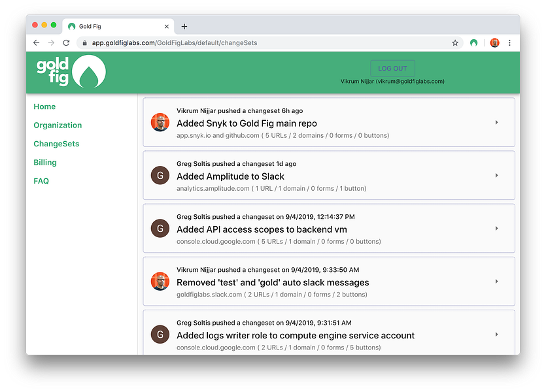This screenshot has width=546, height=392.
Task: Open Billing in the sidebar
Action: coord(45,163)
